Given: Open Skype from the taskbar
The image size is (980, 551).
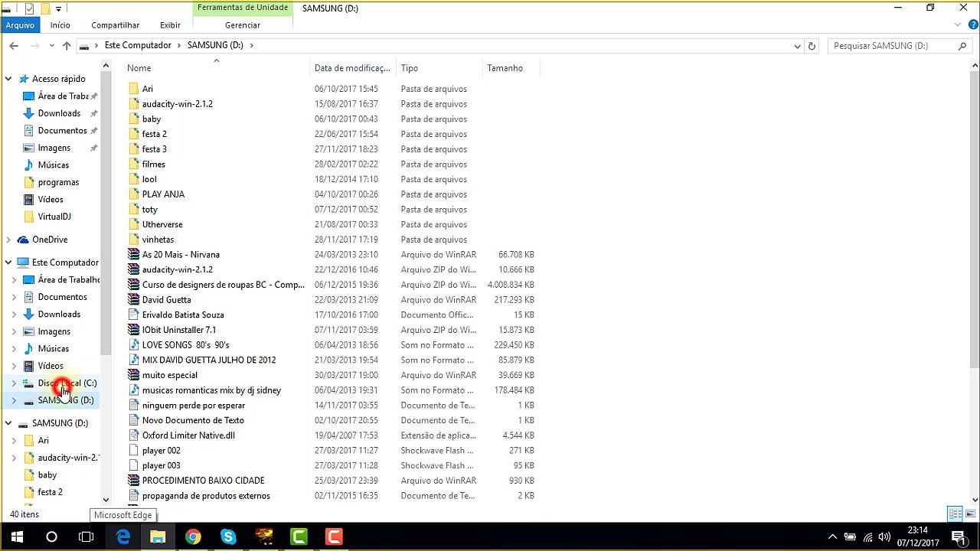Looking at the screenshot, I should [228, 537].
